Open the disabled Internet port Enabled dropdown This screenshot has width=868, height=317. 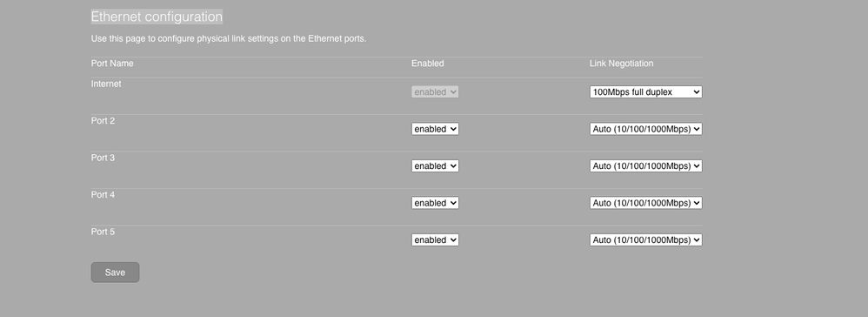coord(435,92)
